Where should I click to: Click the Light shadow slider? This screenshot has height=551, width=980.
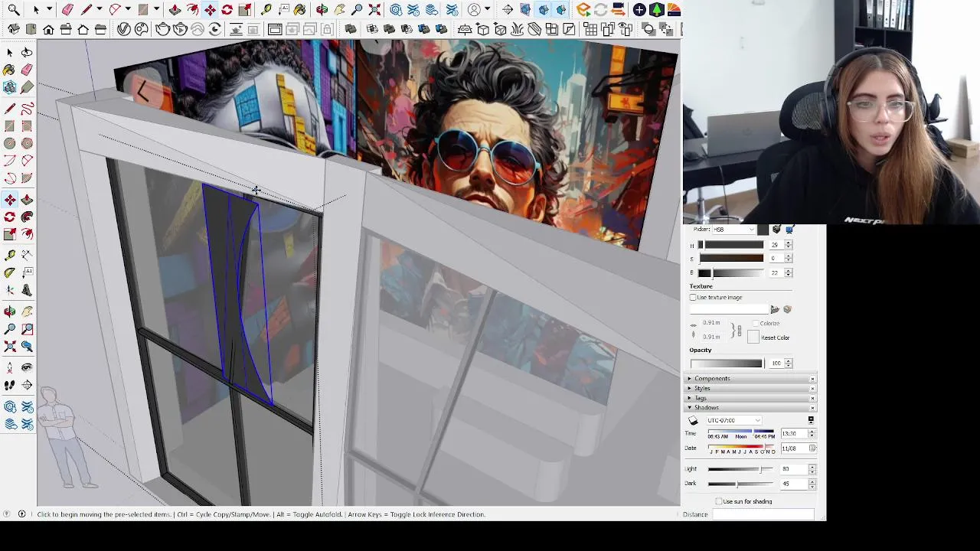tap(741, 468)
